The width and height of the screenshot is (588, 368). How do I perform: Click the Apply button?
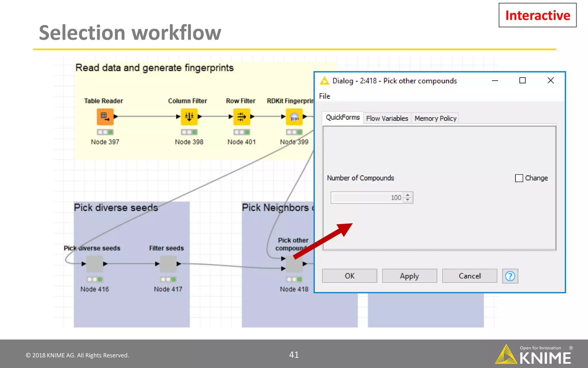pyautogui.click(x=409, y=276)
